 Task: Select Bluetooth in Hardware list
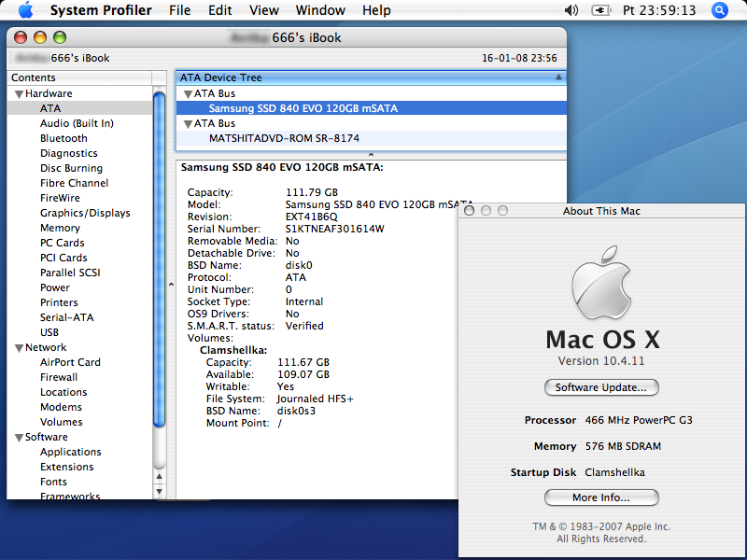pos(63,138)
